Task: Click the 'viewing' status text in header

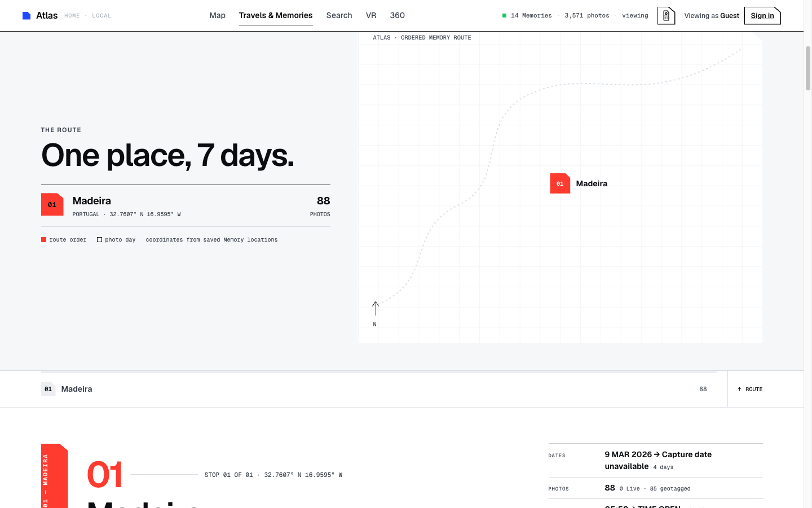Action: 635,16
